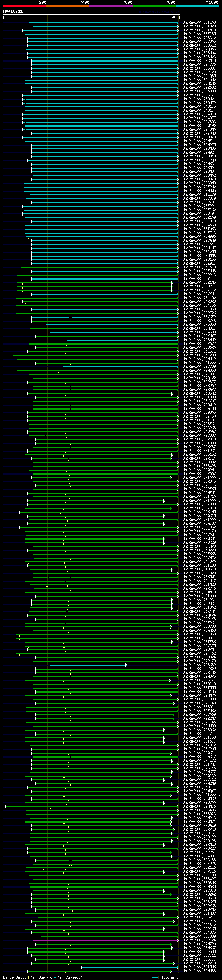The height and width of the screenshot is (980, 222).
Task: Click the UniRef100_B8XPQ0 label
Action: click(199, 160)
